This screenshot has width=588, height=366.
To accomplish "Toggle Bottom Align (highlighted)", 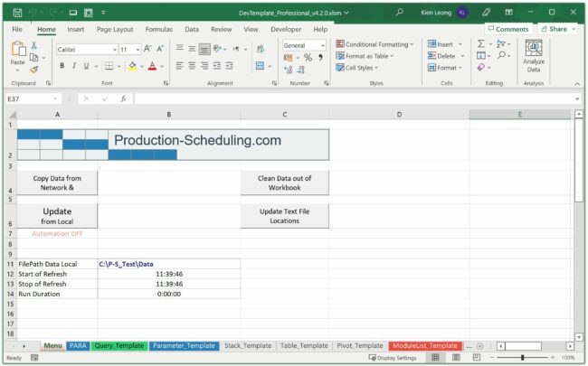I will click(x=204, y=49).
